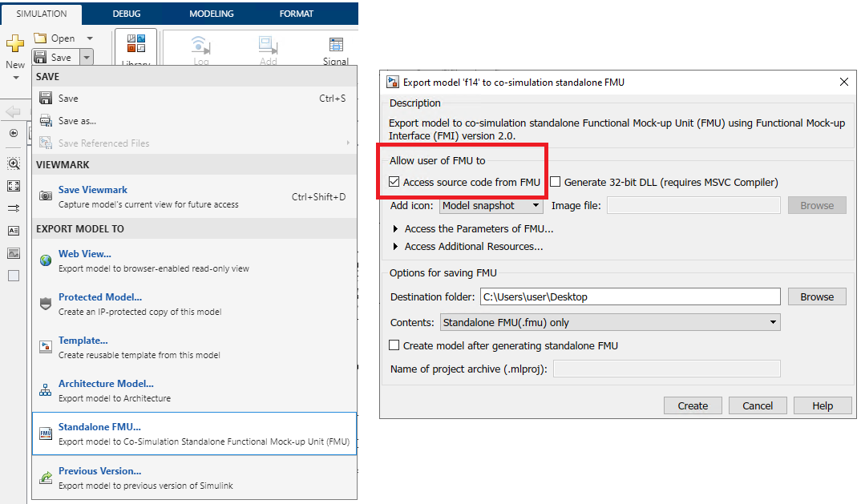Click the Protected Model shield icon
This screenshot has width=861, height=504.
(46, 304)
